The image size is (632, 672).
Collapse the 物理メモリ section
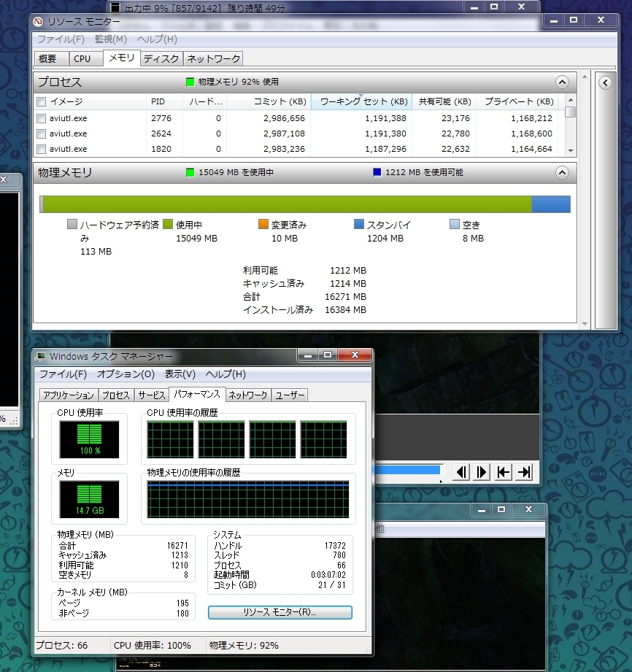pos(561,173)
